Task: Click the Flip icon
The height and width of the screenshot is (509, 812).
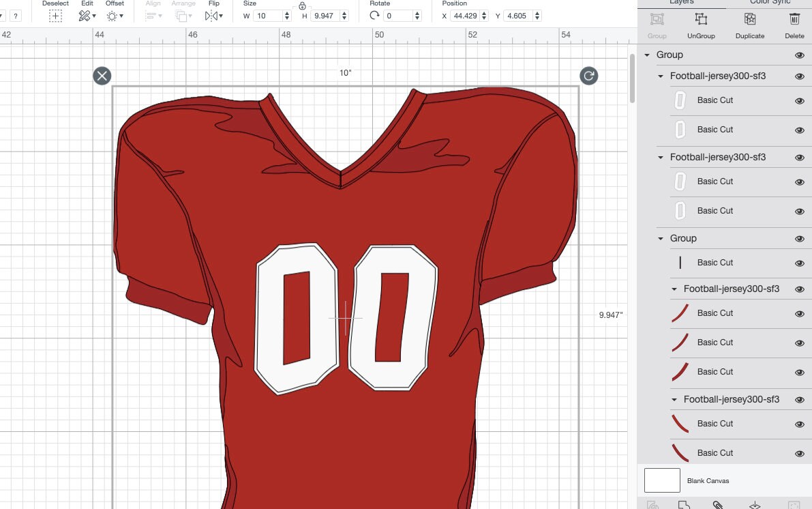Action: [x=211, y=15]
